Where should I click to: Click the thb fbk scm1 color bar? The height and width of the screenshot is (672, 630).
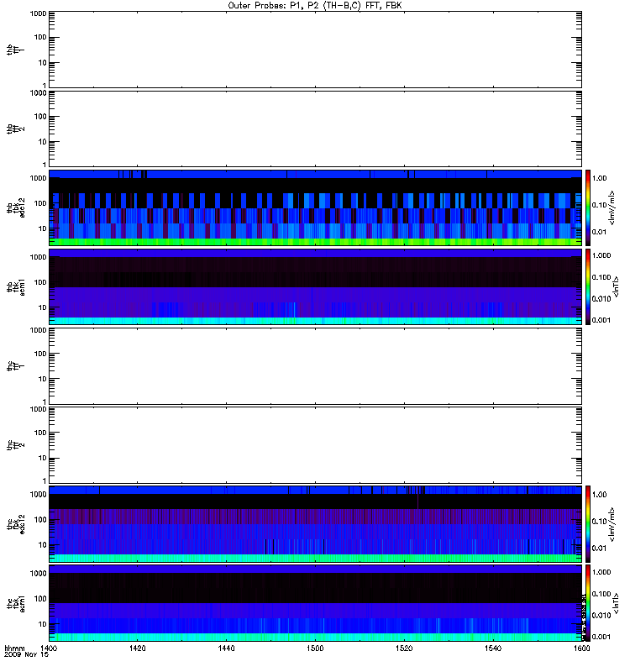click(x=588, y=286)
